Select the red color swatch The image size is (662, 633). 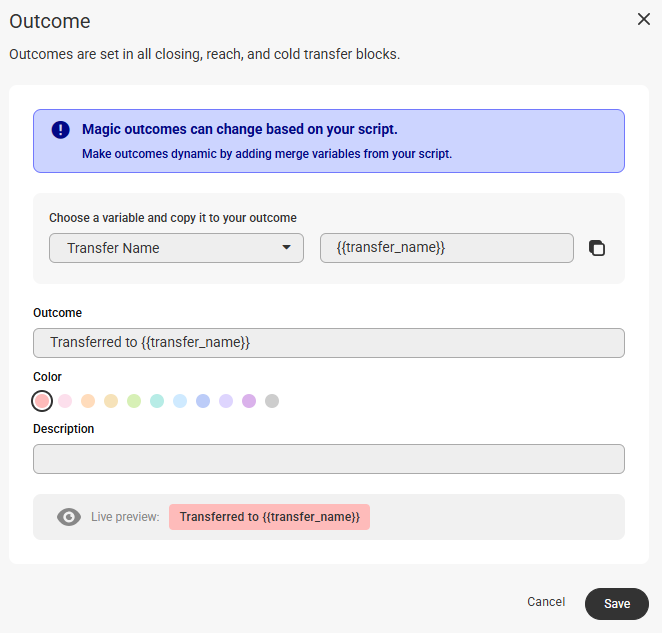click(42, 401)
